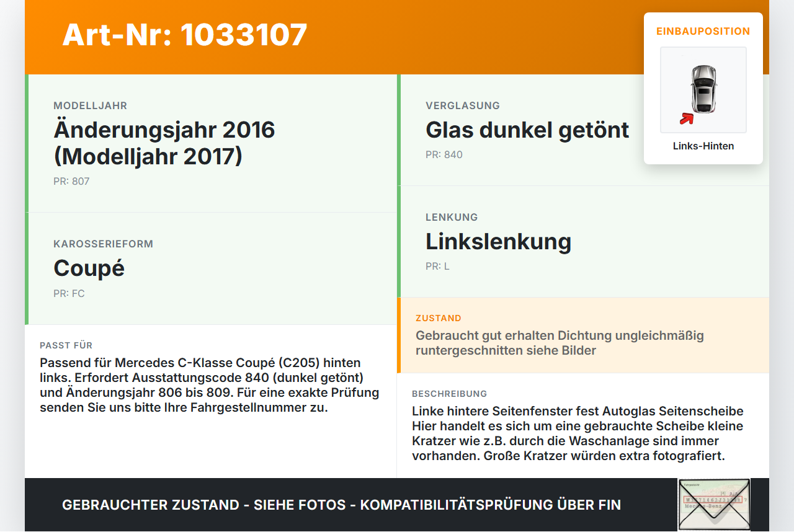Click the Art-Nr: 1033107 heading
794x532 pixels.
click(185, 35)
